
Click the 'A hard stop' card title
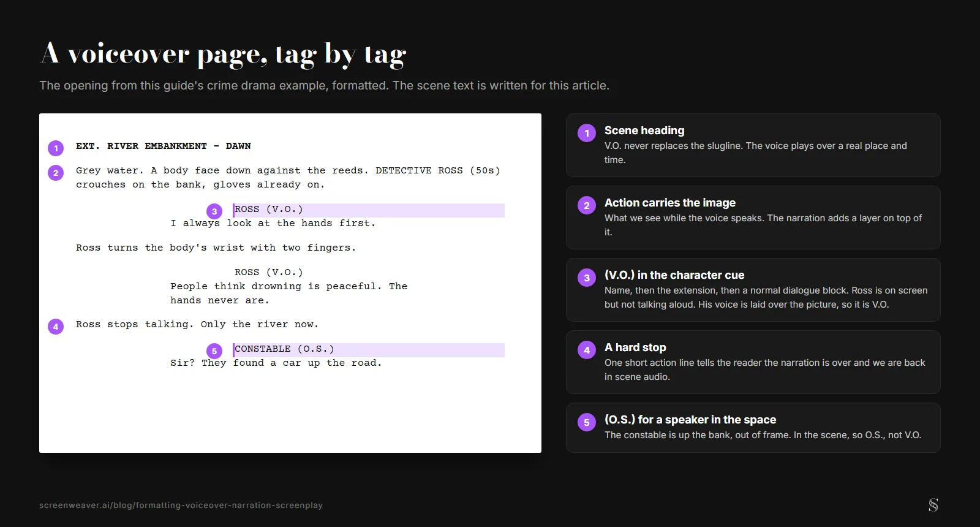[635, 347]
